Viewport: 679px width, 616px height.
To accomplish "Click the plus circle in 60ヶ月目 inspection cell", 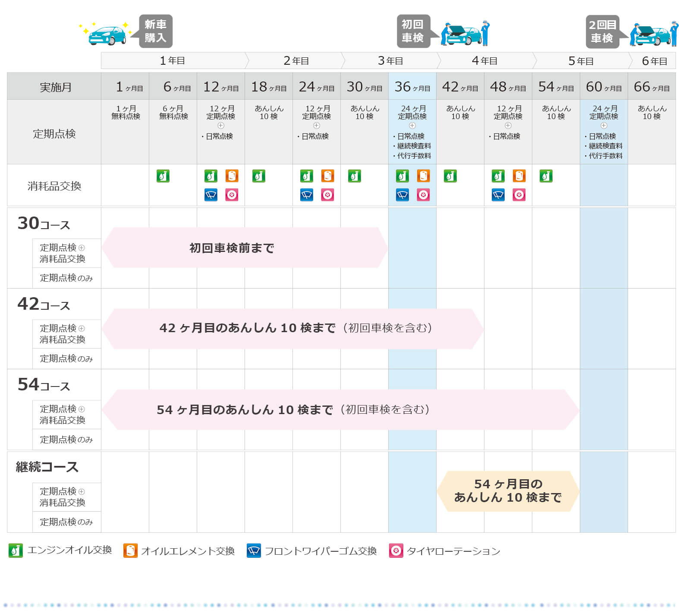I will (x=604, y=126).
